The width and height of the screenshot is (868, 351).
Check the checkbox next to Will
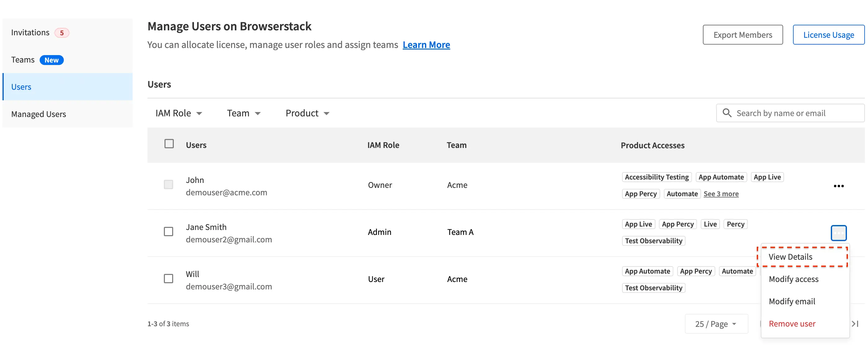click(x=168, y=278)
